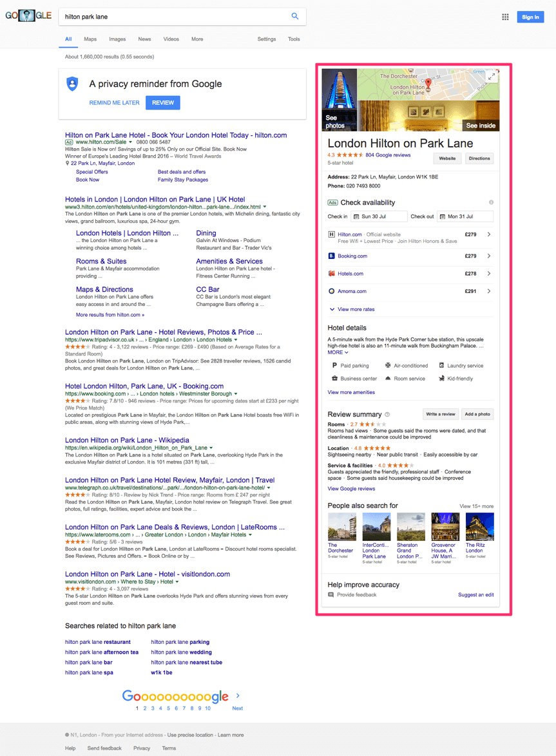The image size is (556, 756).
Task: Click the Paid parking icon
Action: [x=334, y=366]
